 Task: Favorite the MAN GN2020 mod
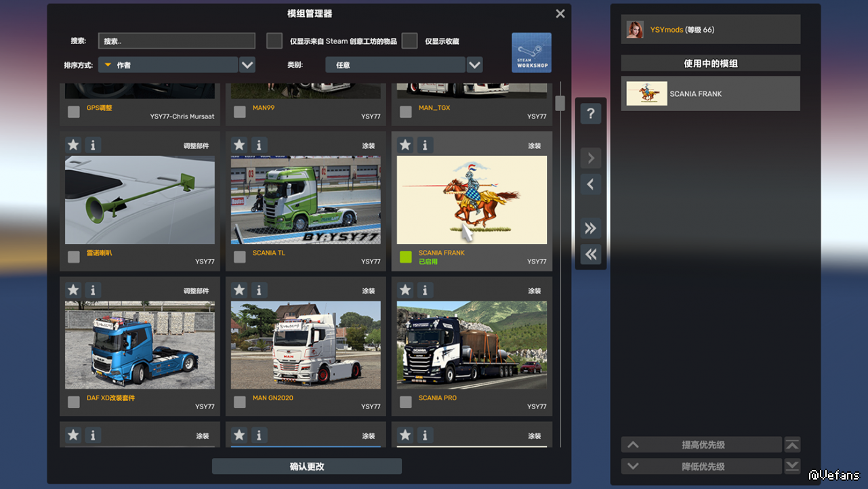pyautogui.click(x=239, y=290)
